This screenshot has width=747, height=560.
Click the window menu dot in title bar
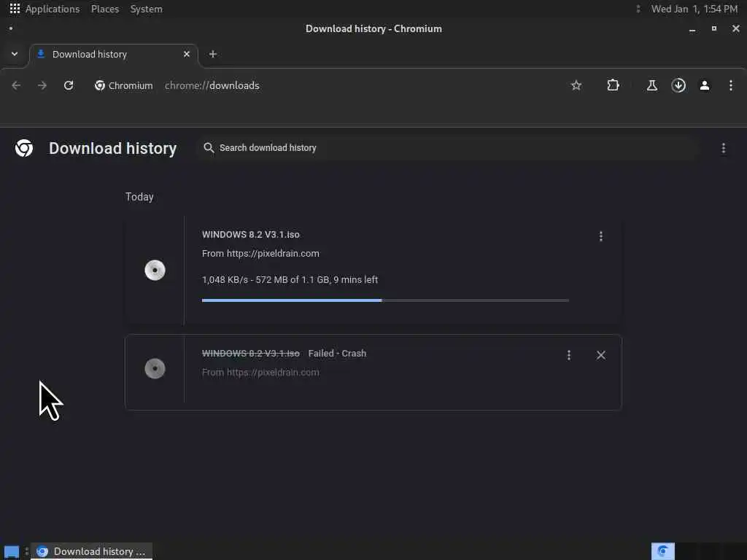[11, 28]
